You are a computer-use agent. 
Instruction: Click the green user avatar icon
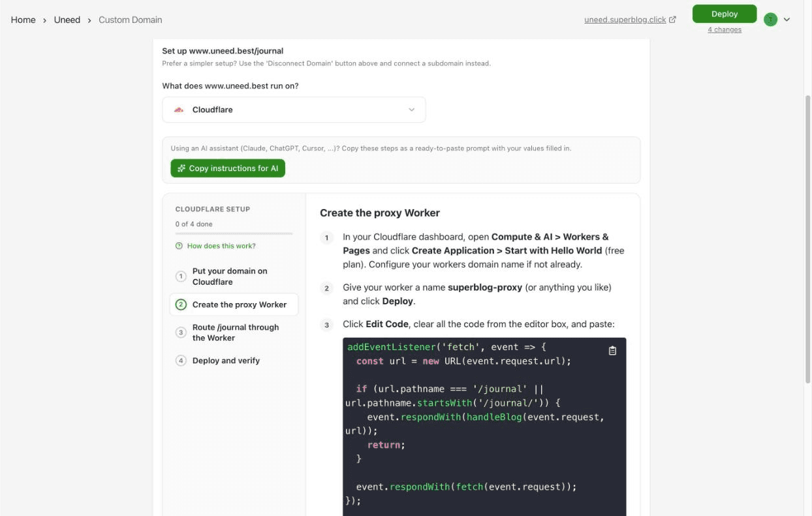pos(771,20)
